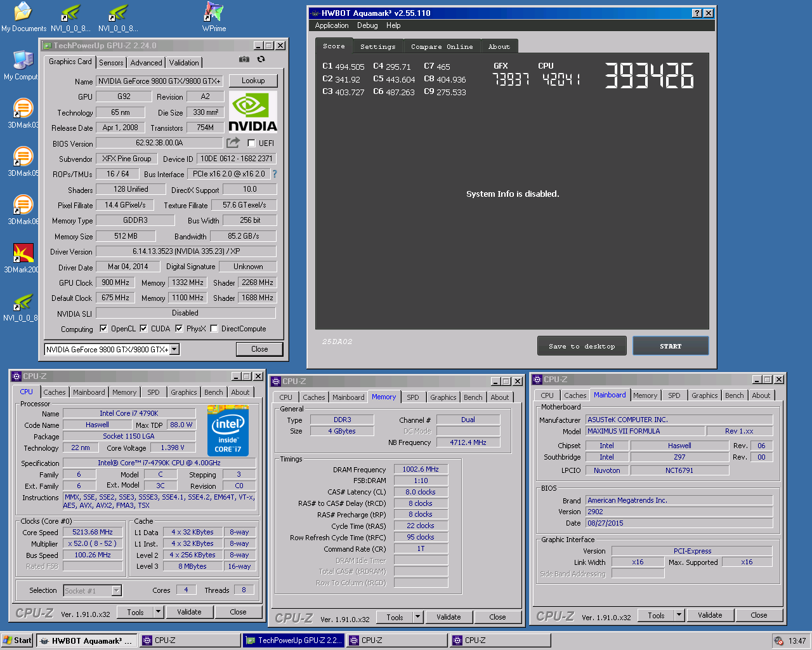This screenshot has width=812, height=650.
Task: Click the total score 393426 in Aquamark
Action: 648,75
